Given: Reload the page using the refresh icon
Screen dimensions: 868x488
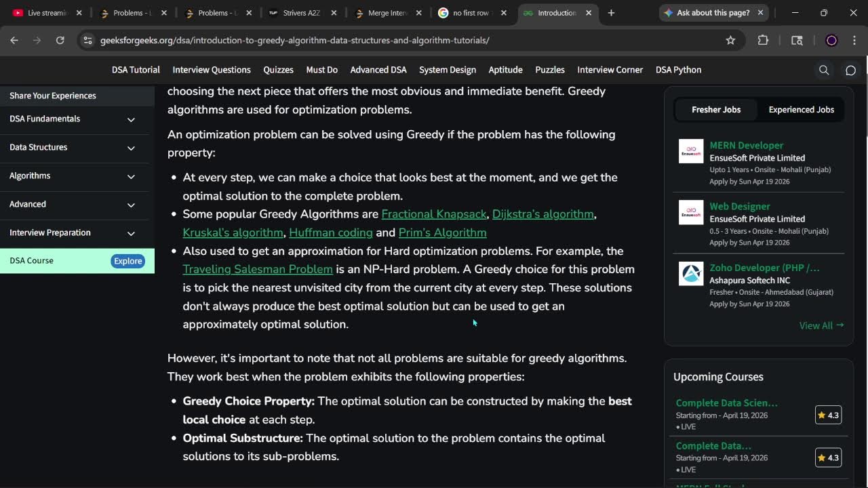Looking at the screenshot, I should 60,41.
